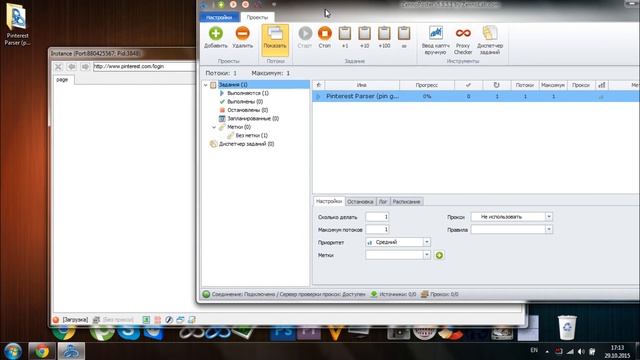
Task: Sort by the Потоки column header
Action: pos(524,85)
